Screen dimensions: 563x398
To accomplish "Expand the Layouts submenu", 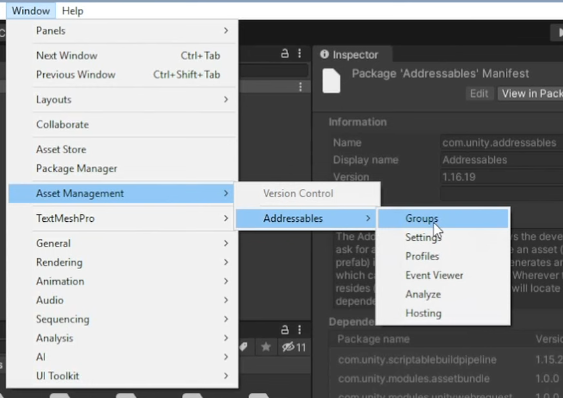I will (122, 100).
